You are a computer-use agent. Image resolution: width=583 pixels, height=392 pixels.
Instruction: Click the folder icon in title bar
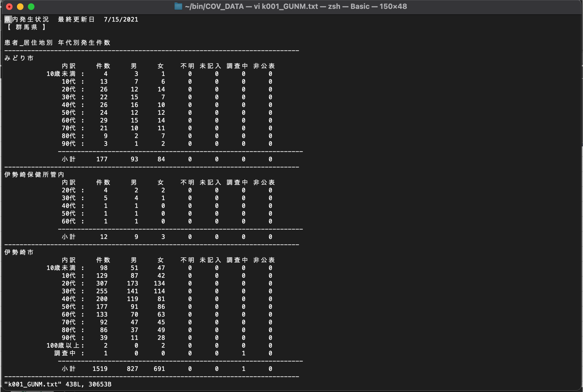(178, 6)
